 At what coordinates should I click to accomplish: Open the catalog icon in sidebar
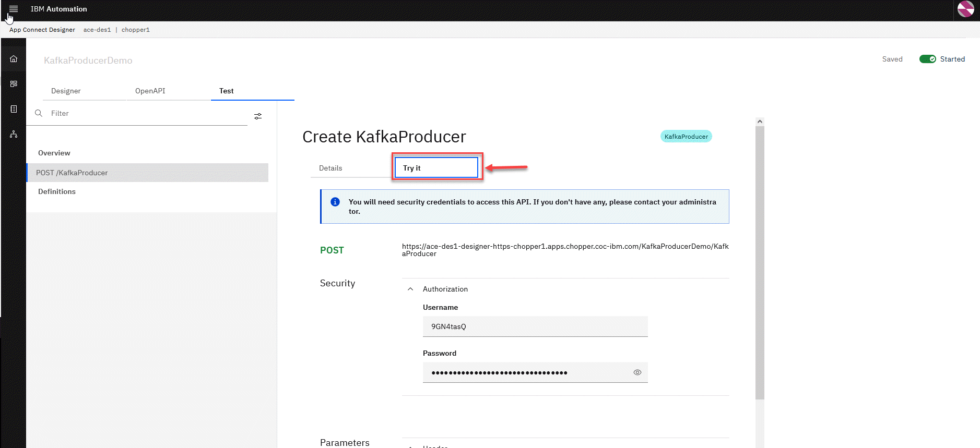[x=14, y=84]
